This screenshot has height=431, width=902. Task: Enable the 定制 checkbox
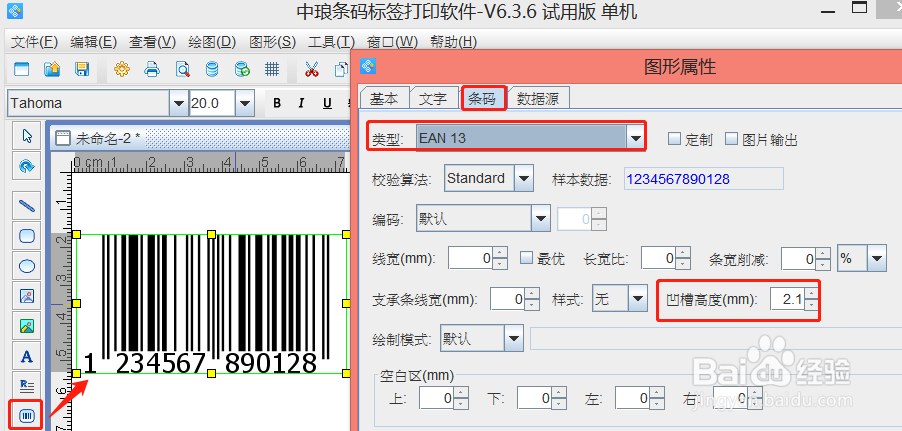tap(675, 139)
